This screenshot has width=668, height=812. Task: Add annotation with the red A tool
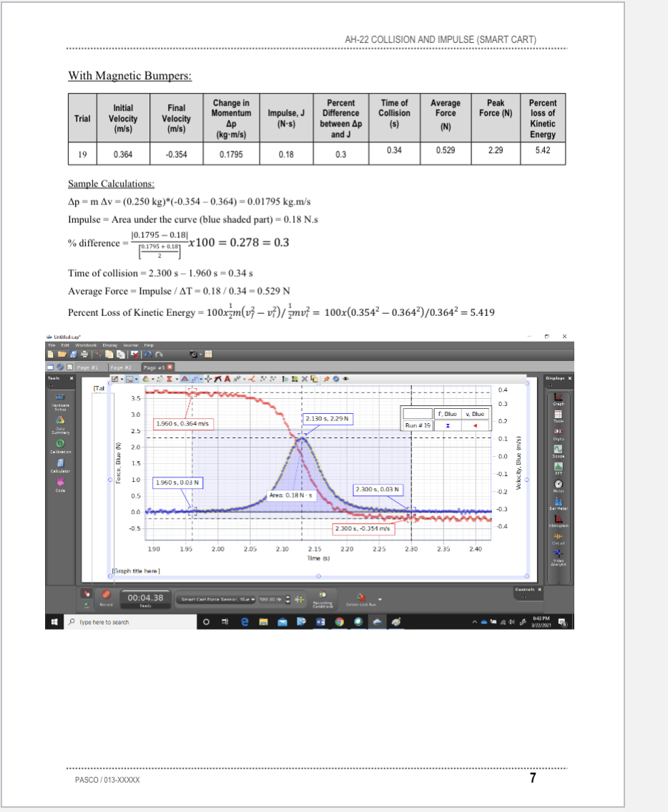tap(227, 379)
